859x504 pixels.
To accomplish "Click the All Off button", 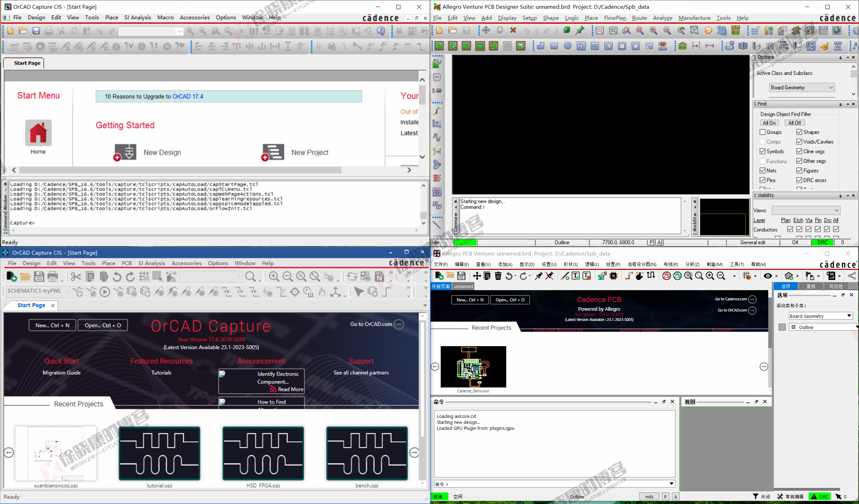I will (x=795, y=123).
